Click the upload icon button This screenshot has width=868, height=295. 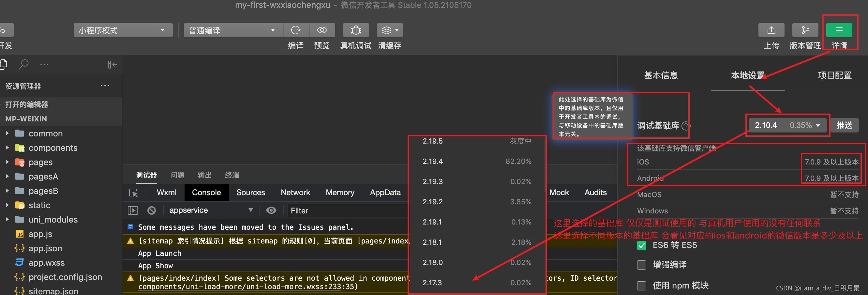click(x=771, y=30)
